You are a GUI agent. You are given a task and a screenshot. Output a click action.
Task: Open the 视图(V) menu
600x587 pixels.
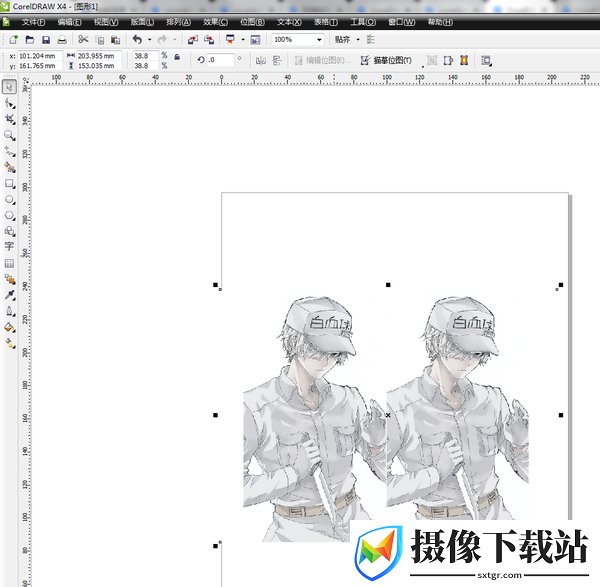tap(106, 22)
